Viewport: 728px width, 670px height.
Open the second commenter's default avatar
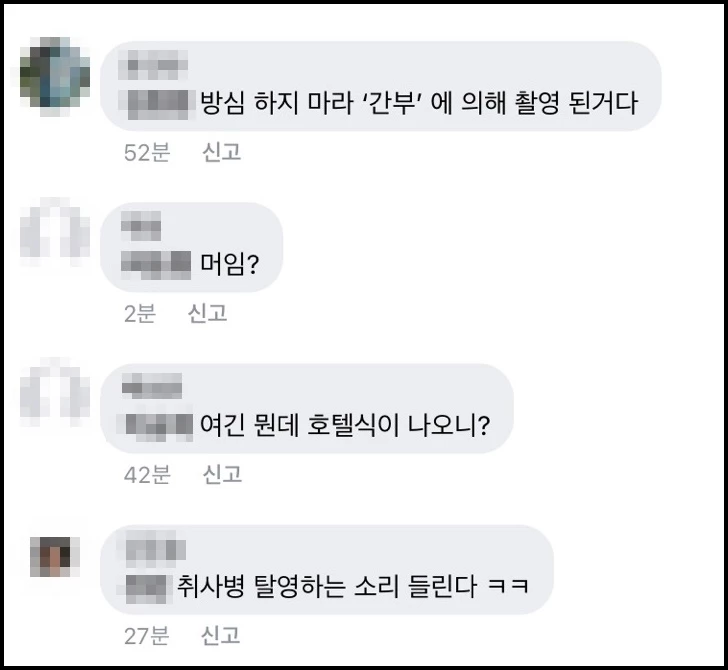pos(55,232)
